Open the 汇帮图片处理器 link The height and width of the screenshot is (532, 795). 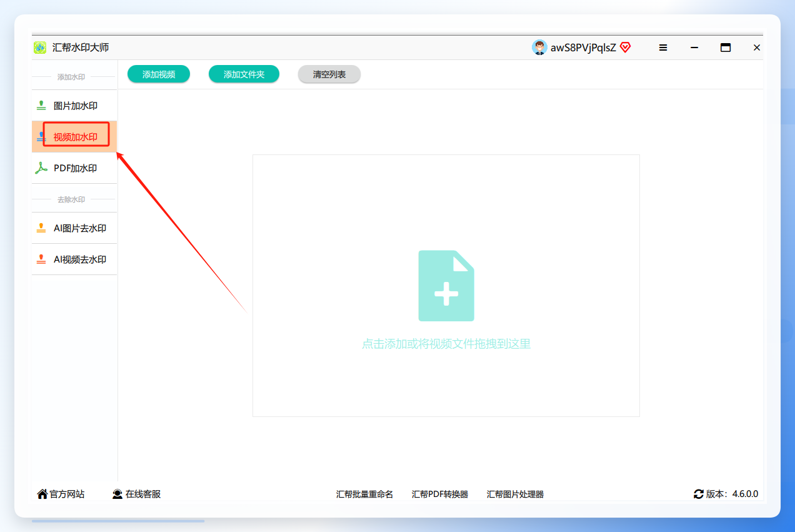(x=516, y=494)
